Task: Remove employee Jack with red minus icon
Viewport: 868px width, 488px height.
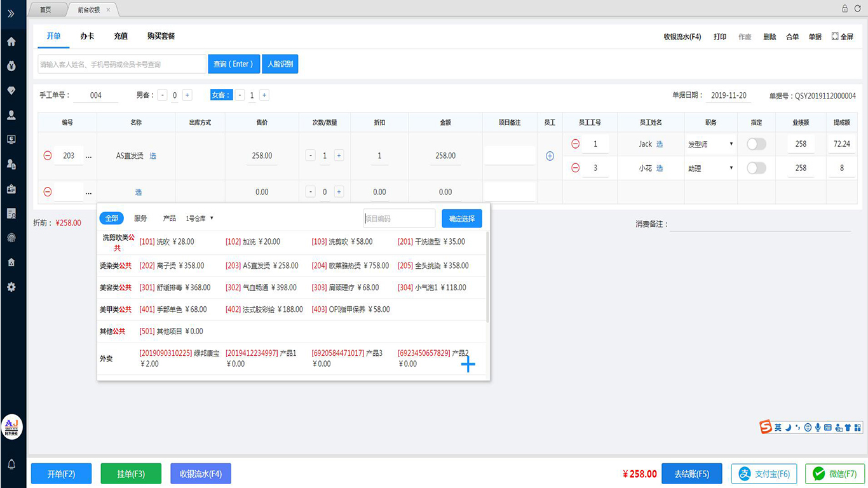Action: pos(576,144)
